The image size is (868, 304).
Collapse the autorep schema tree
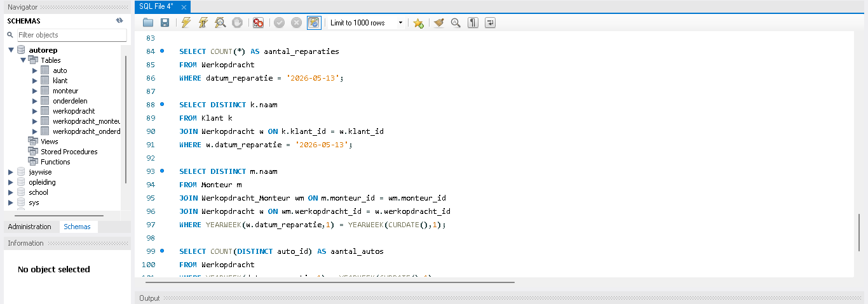pos(11,50)
